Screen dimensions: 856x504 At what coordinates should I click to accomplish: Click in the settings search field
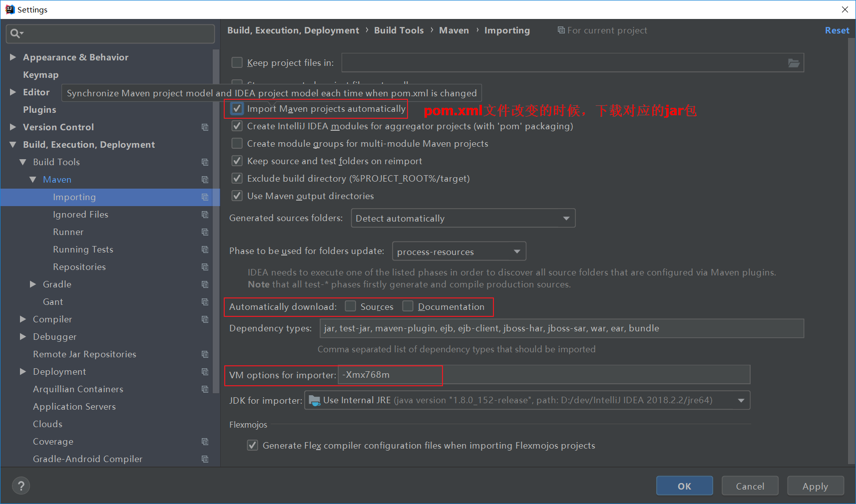(x=110, y=33)
